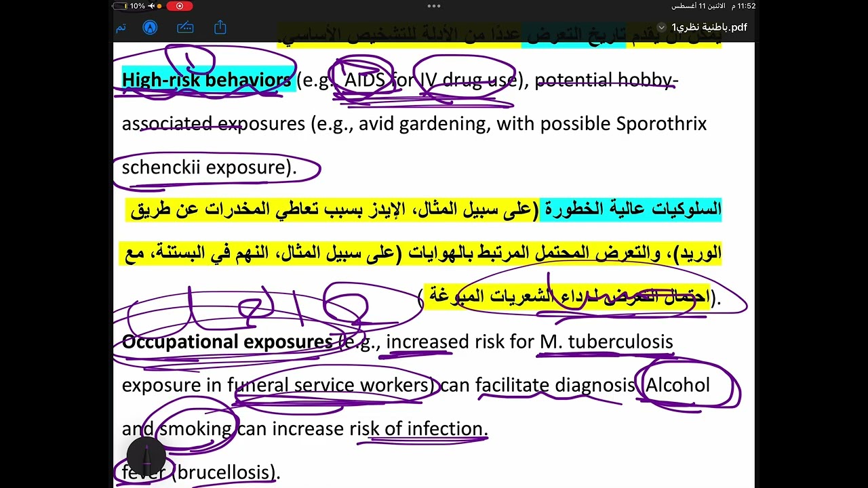The image size is (868, 488).
Task: Tap the text 'M. tuberculosis'
Action: click(x=606, y=342)
